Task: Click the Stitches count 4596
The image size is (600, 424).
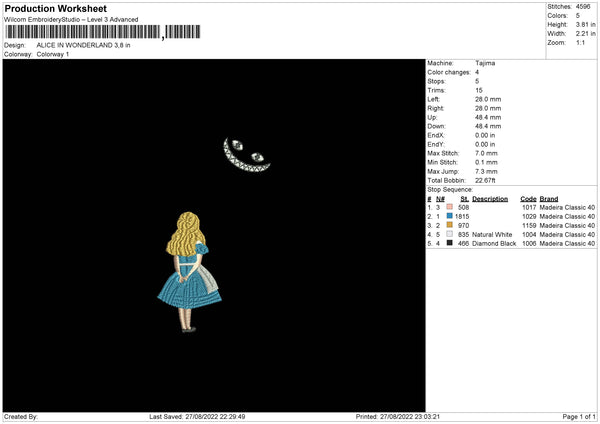Action: pyautogui.click(x=583, y=7)
